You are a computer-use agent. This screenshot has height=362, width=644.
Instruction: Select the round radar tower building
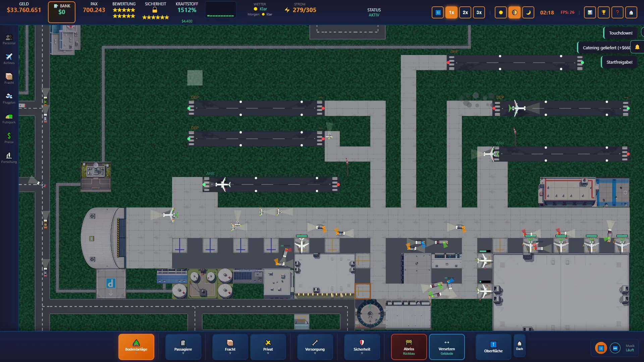pyautogui.click(x=370, y=314)
